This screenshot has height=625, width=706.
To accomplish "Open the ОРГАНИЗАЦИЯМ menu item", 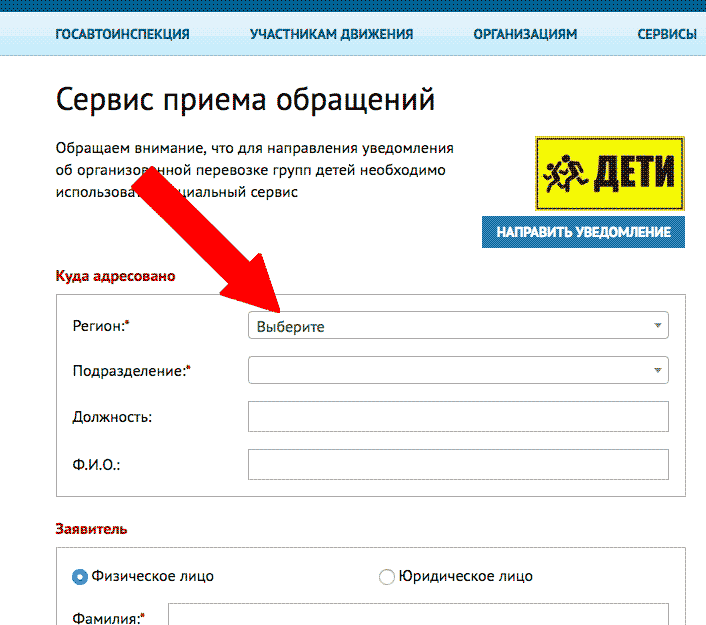I will (525, 34).
